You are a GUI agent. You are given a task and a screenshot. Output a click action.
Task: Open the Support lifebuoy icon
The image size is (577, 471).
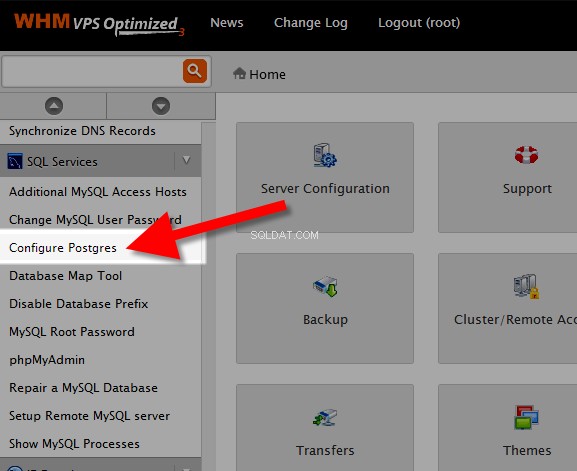pyautogui.click(x=526, y=155)
